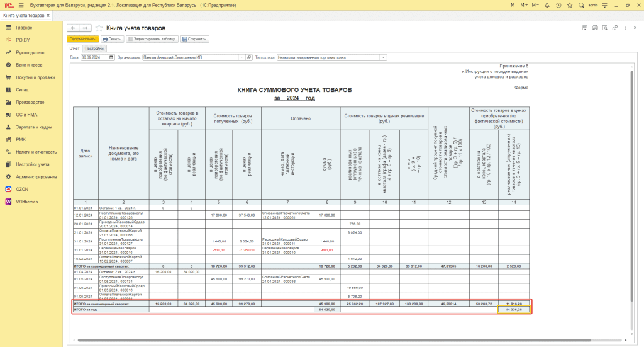
Task: Click the Печать button
Action: pos(112,39)
